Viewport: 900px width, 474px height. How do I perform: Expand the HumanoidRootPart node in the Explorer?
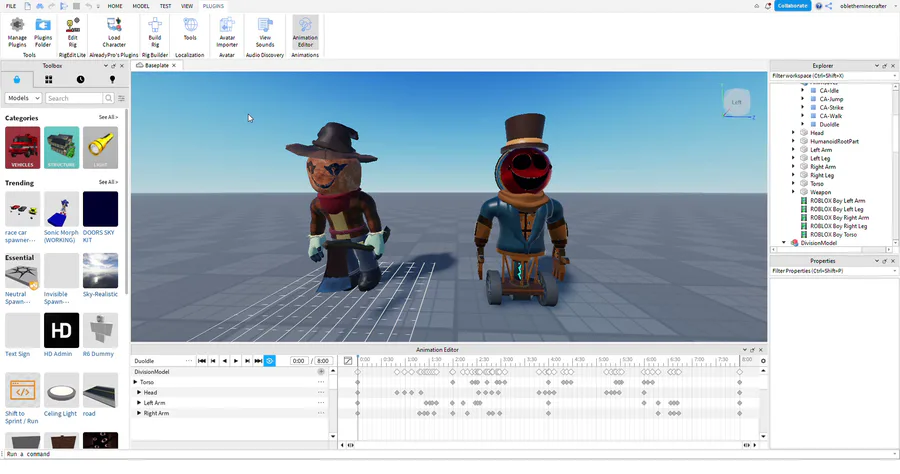tap(793, 141)
